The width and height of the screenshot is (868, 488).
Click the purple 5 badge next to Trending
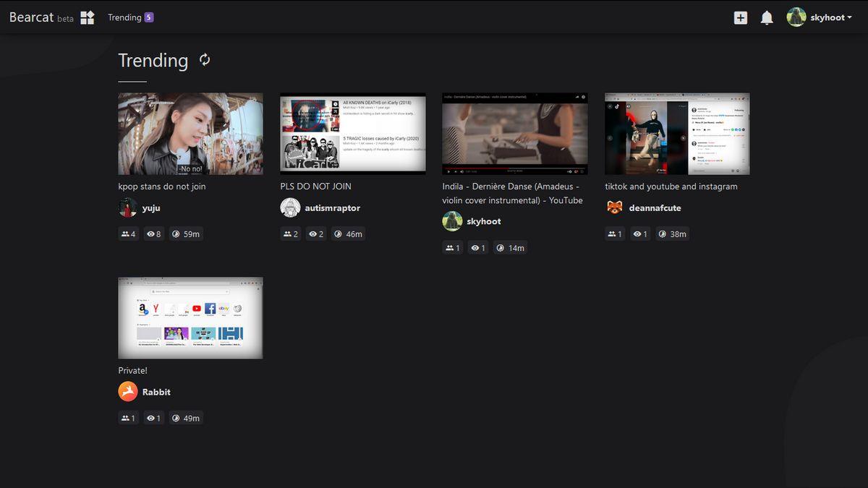149,17
